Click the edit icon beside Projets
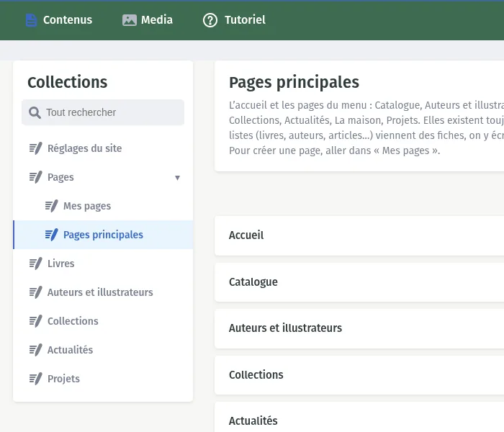The height and width of the screenshot is (432, 504). [x=36, y=379]
